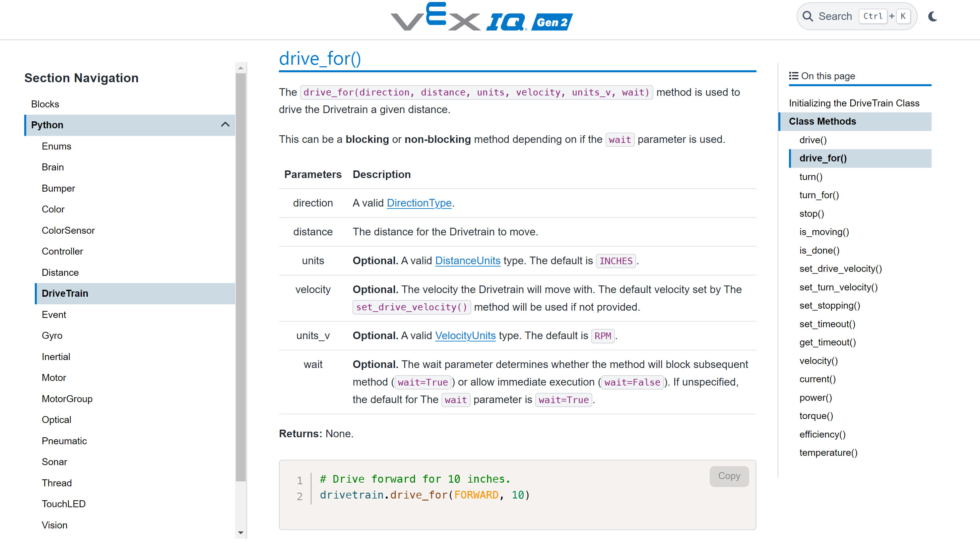980x545 pixels.
Task: Jump to set_timeout() in page outline
Action: click(x=827, y=324)
